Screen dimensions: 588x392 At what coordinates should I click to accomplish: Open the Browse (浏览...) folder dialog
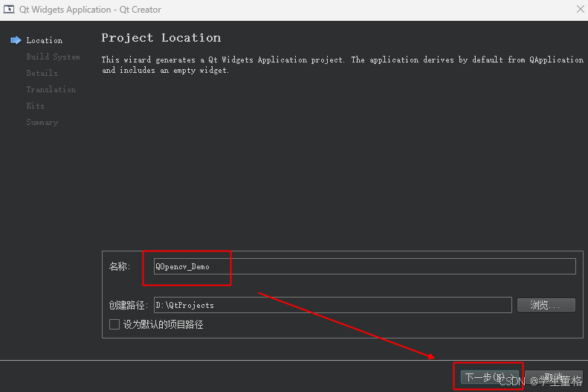click(546, 305)
